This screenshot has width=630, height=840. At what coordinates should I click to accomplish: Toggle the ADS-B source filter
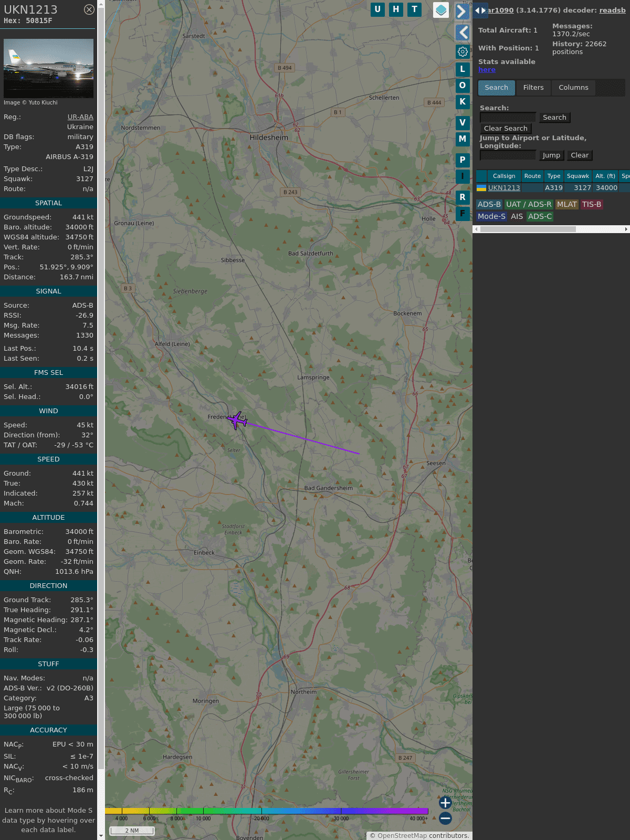point(489,204)
